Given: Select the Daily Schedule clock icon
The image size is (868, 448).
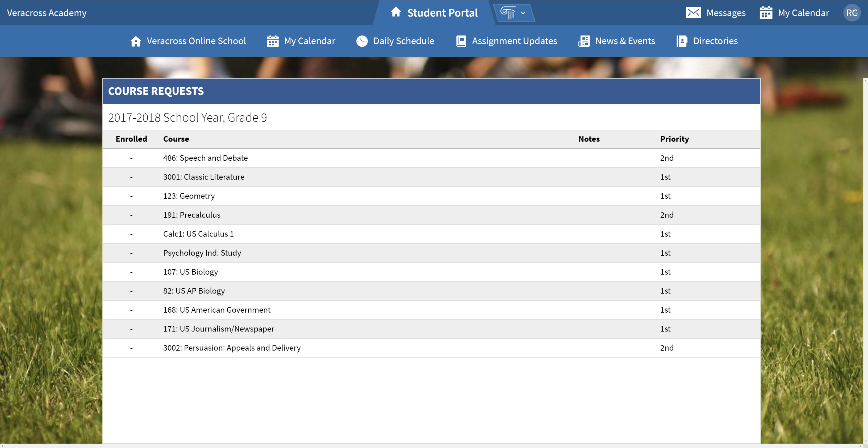Looking at the screenshot, I should (362, 41).
